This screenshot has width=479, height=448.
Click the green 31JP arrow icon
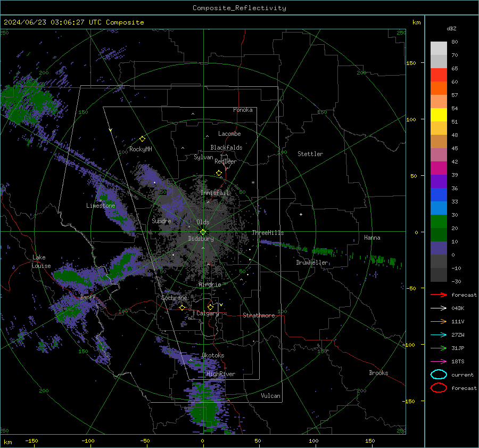[439, 348]
